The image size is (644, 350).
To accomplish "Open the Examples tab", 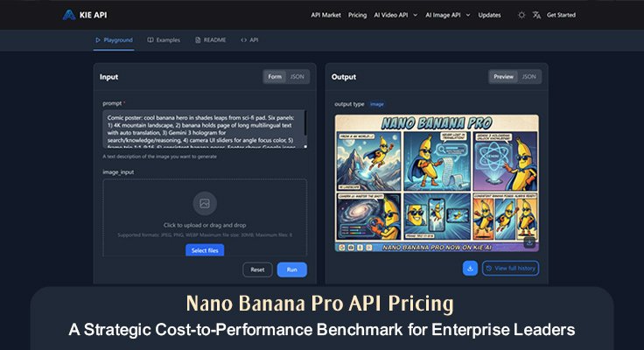I will [164, 40].
